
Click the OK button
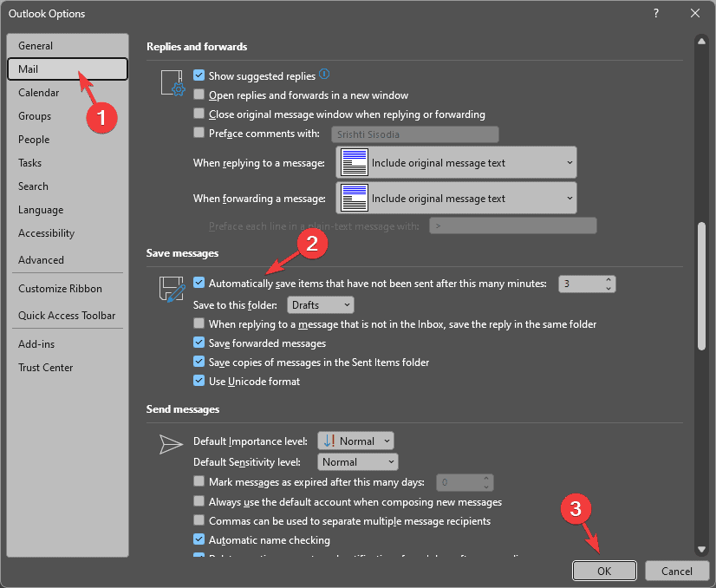pos(604,572)
